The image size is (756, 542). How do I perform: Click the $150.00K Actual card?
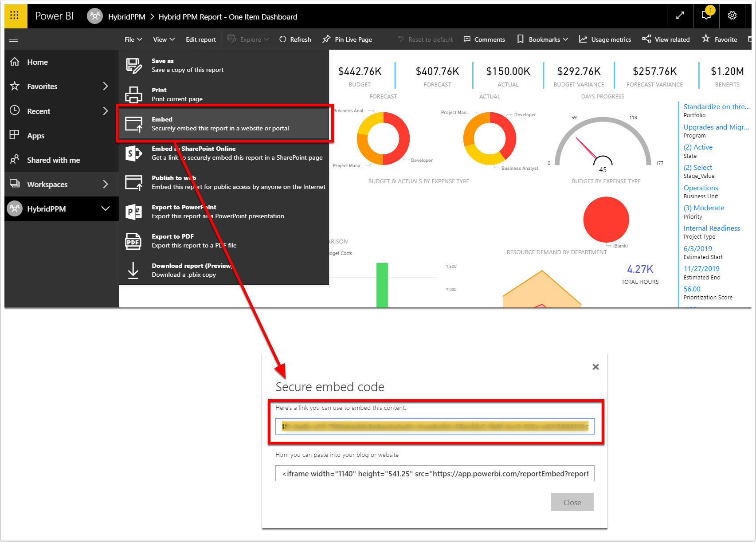tap(508, 76)
